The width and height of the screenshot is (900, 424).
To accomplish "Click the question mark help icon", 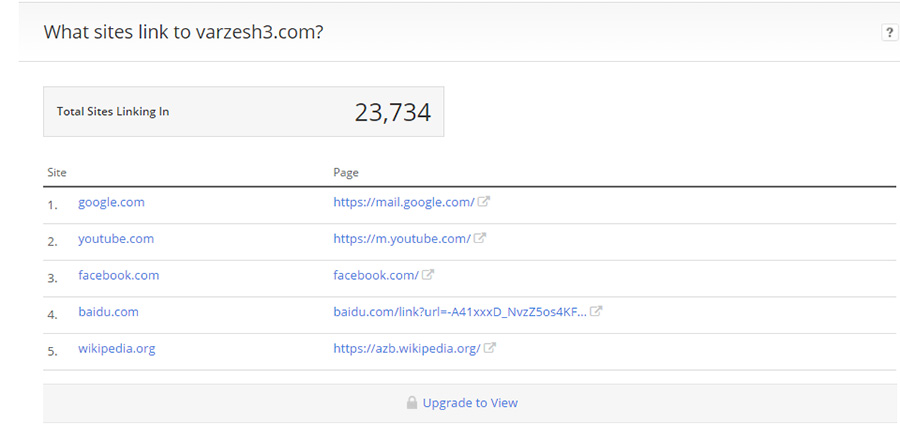I will (889, 33).
